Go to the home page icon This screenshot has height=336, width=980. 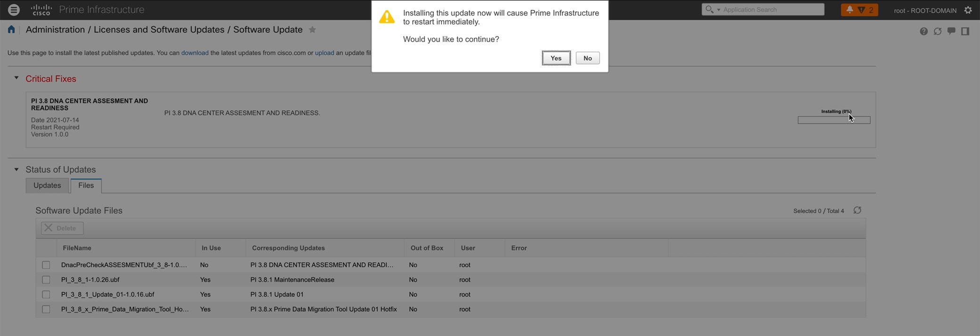tap(11, 30)
